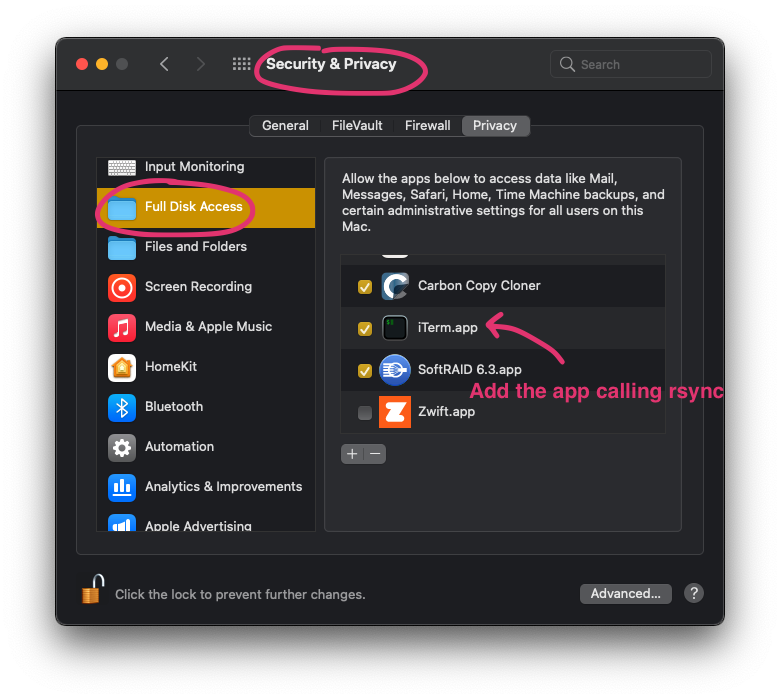The image size is (780, 699).
Task: Click the Zwift.app orange icon
Action: click(395, 412)
